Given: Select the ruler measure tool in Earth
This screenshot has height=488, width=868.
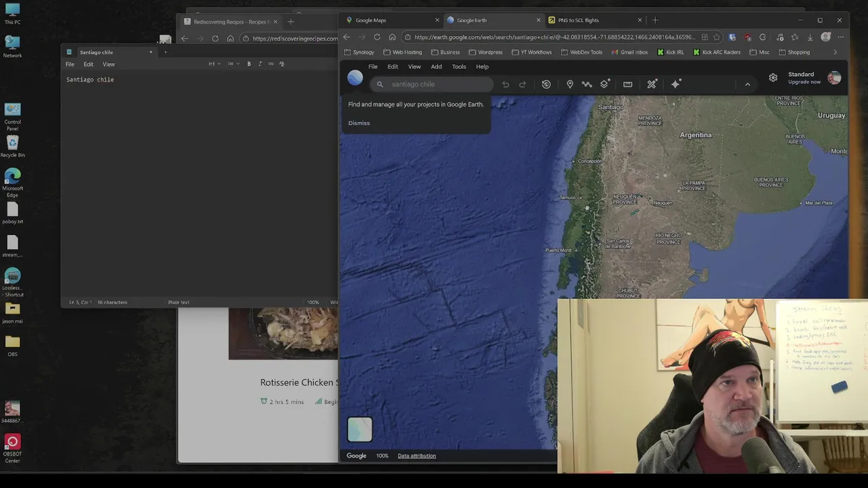Looking at the screenshot, I should (628, 85).
